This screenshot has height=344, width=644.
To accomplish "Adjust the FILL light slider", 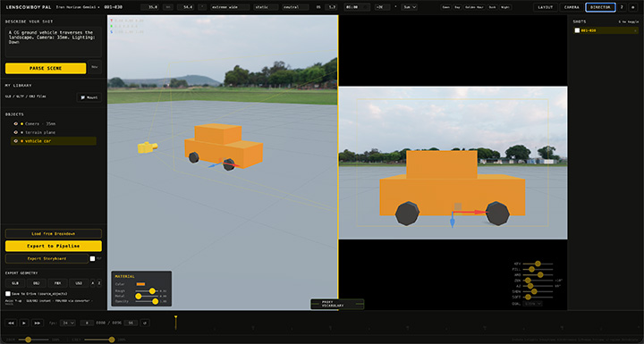I will [538, 269].
